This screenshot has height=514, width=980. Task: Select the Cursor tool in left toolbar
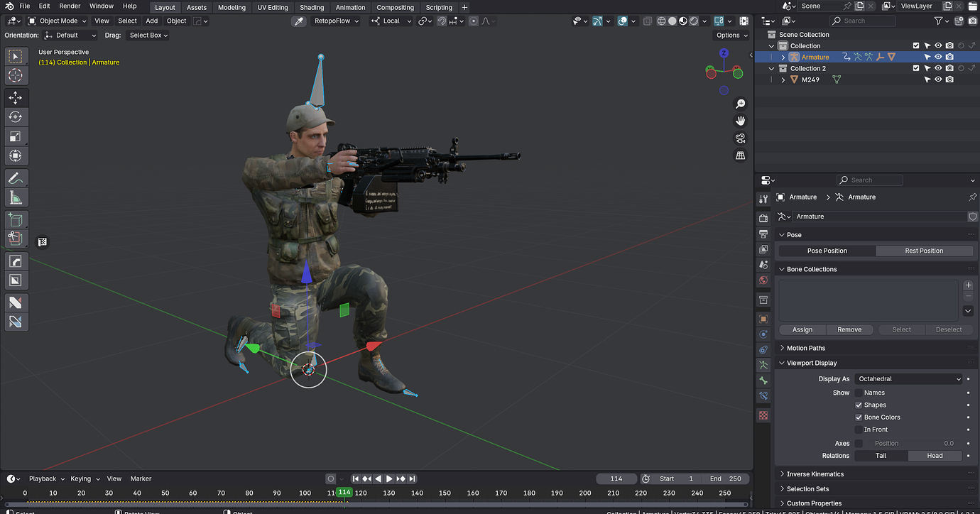16,75
